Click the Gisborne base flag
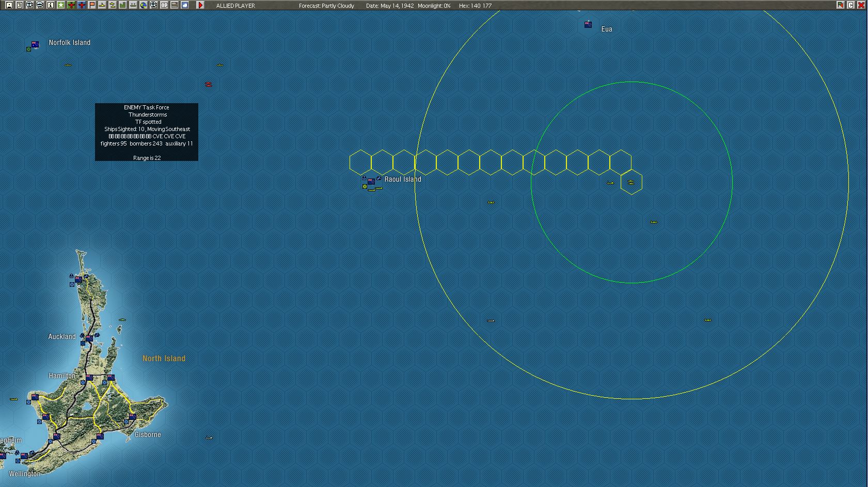The width and height of the screenshot is (868, 487). pos(132,416)
